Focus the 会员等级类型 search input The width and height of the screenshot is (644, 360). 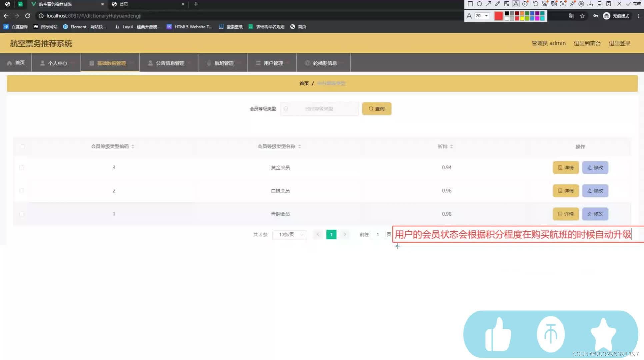[319, 109]
